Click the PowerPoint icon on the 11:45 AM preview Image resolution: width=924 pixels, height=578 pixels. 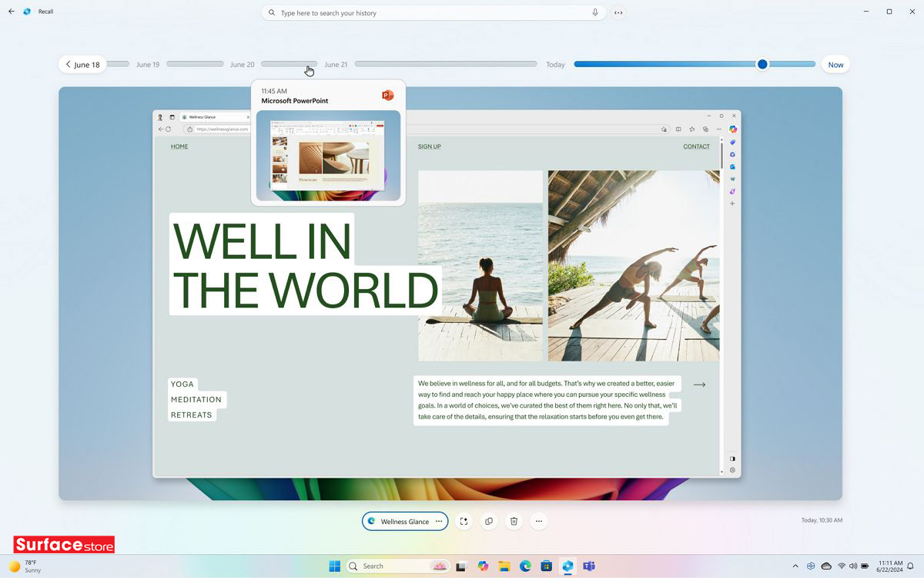pos(387,94)
